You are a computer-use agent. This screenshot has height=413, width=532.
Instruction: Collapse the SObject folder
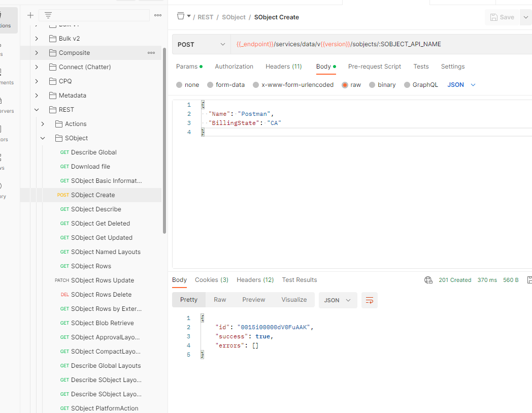(43, 138)
